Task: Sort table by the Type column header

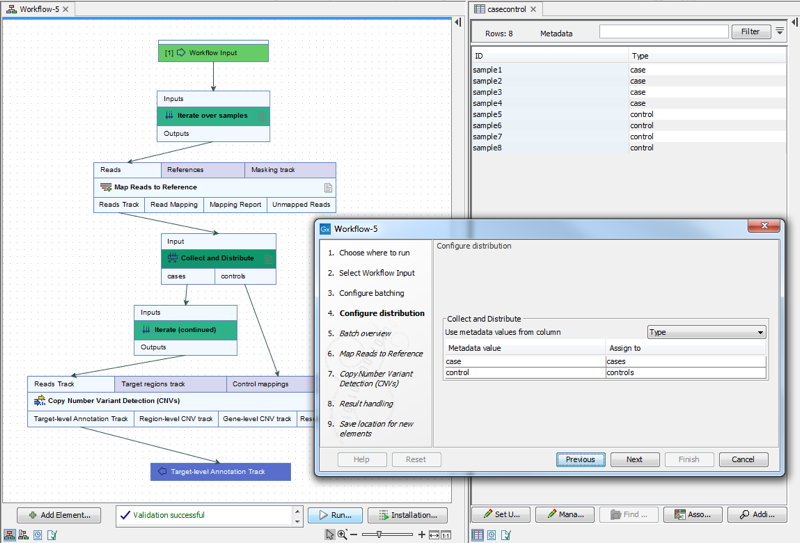Action: tap(707, 56)
